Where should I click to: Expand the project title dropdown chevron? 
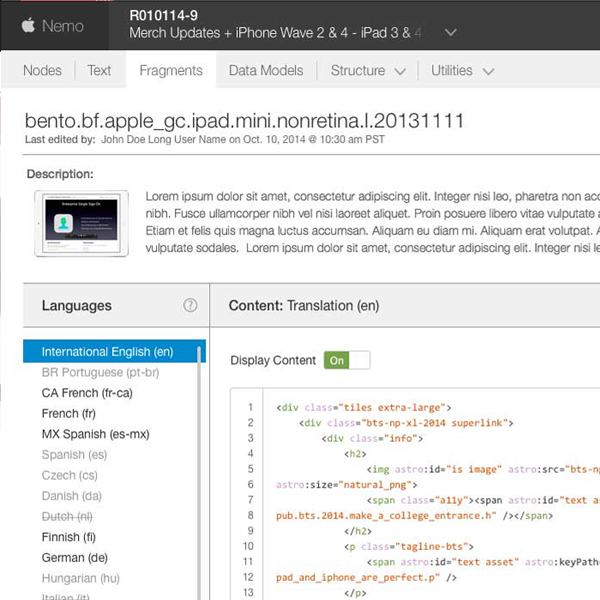click(451, 33)
